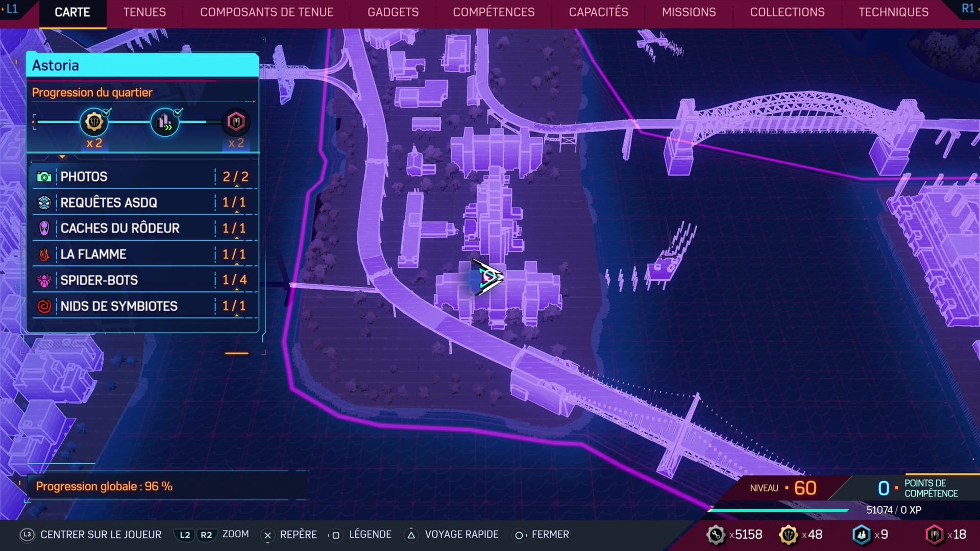Image resolution: width=980 pixels, height=551 pixels.
Task: Click the tech parts x5158 resource icon
Action: pos(716,535)
